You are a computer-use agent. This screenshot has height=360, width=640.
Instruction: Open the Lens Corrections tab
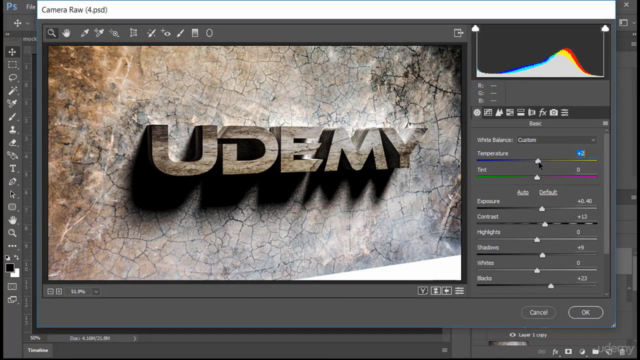(x=531, y=113)
